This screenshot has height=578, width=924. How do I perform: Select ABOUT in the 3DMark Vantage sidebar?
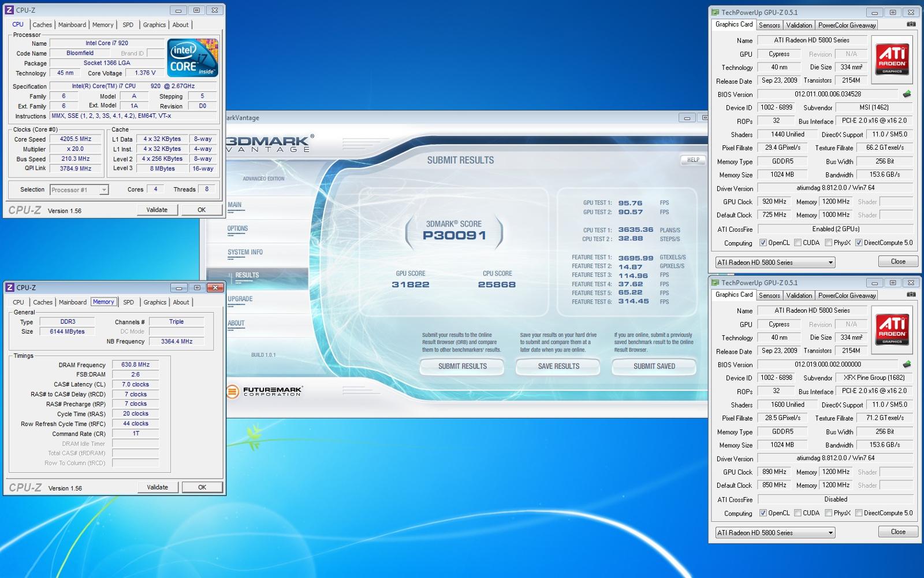[236, 323]
